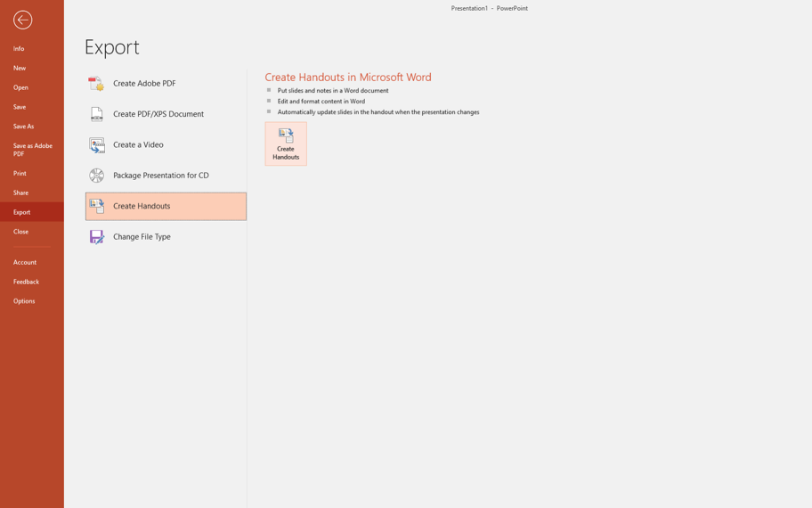
Task: Select the Create a Video label
Action: point(138,144)
